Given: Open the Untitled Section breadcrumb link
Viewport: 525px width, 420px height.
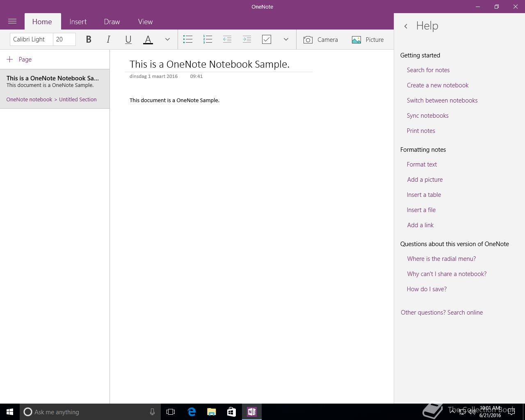Looking at the screenshot, I should point(78,100).
